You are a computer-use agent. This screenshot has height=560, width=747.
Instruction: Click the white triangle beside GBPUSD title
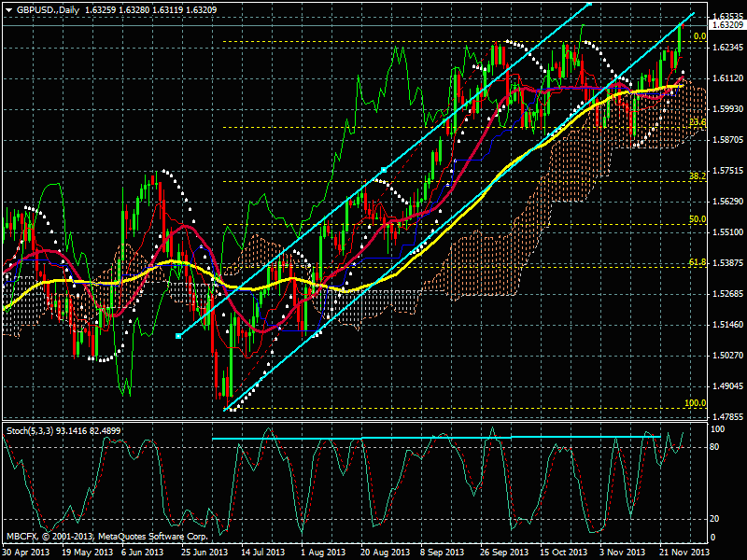(7, 9)
